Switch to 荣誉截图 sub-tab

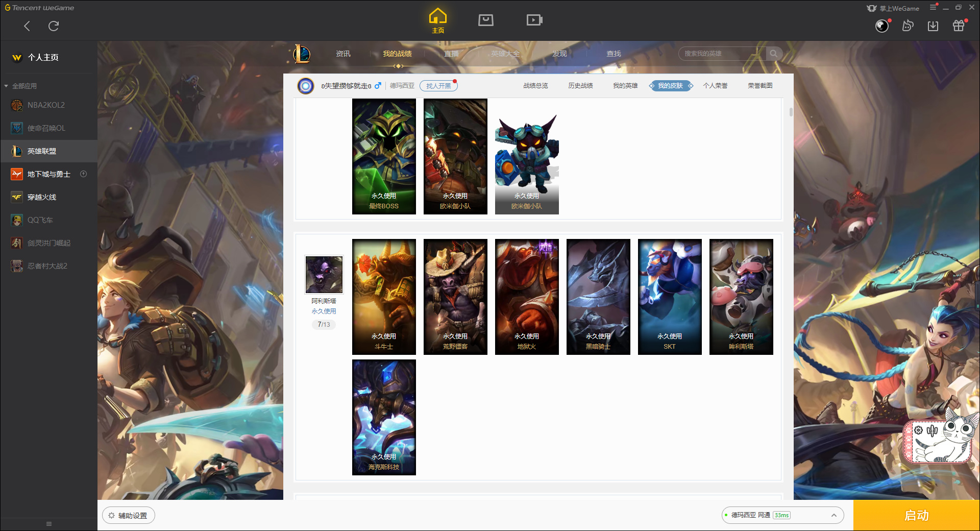(x=760, y=86)
